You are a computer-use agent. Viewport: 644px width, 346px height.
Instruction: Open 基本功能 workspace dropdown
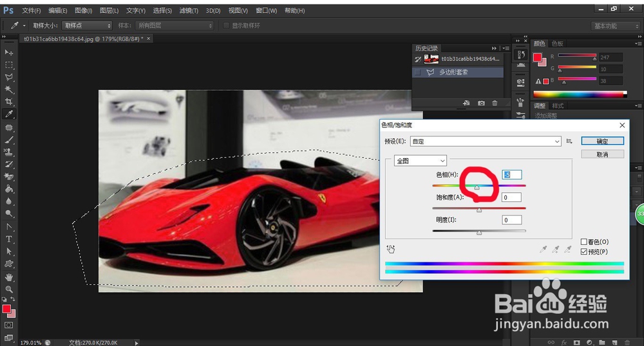616,26
